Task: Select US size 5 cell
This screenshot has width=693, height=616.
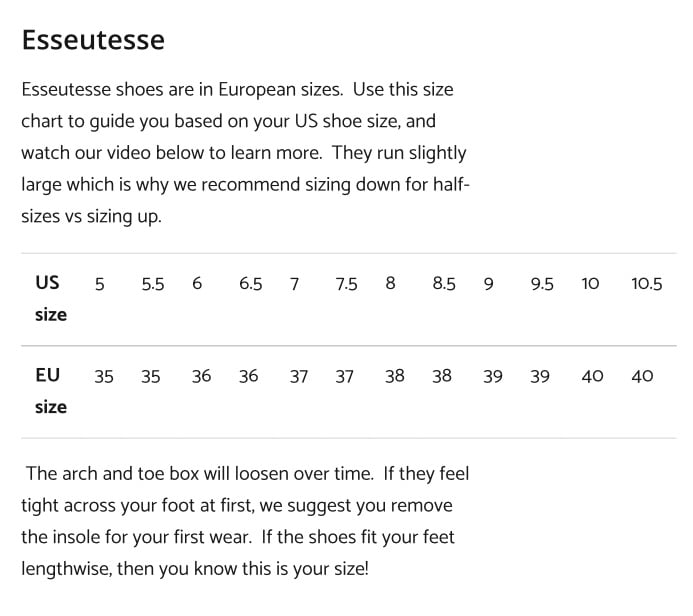Action: click(x=99, y=284)
